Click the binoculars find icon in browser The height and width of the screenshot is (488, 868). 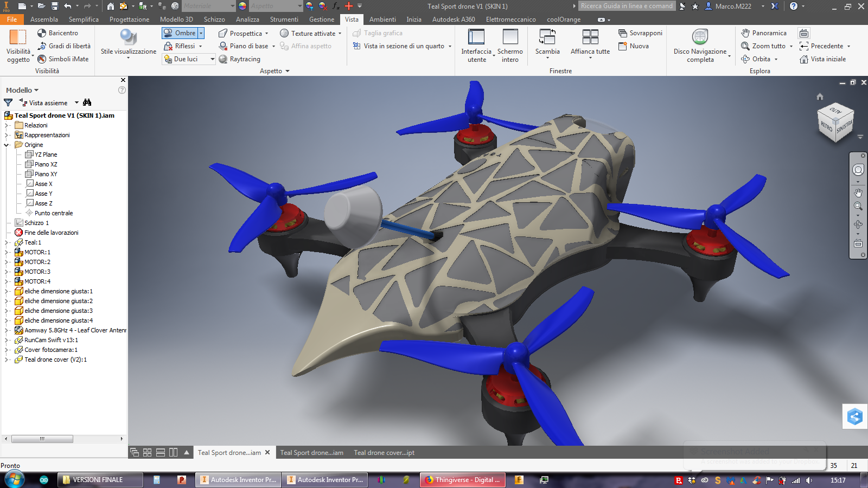[x=87, y=102]
